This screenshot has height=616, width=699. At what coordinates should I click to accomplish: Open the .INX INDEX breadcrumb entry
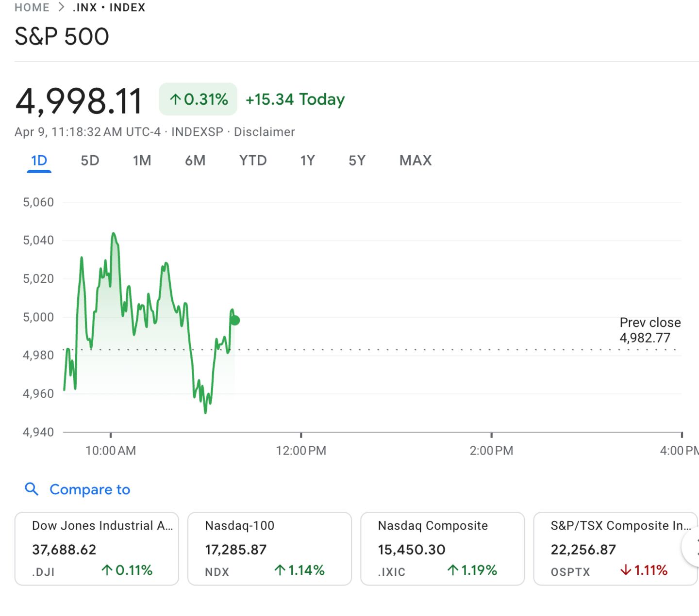(108, 7)
